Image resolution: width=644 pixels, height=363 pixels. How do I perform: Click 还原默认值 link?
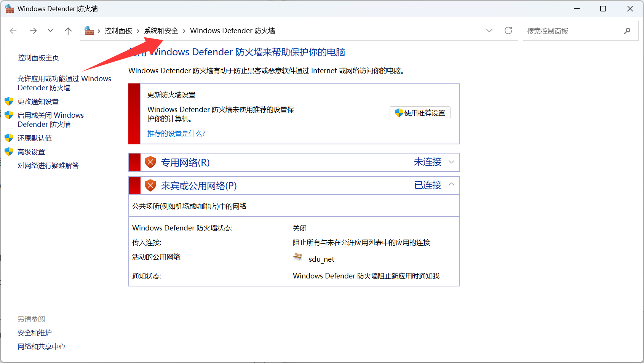(35, 138)
